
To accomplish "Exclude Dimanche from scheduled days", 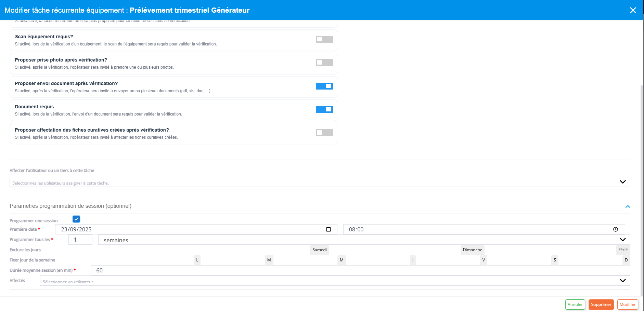I will pyautogui.click(x=472, y=250).
